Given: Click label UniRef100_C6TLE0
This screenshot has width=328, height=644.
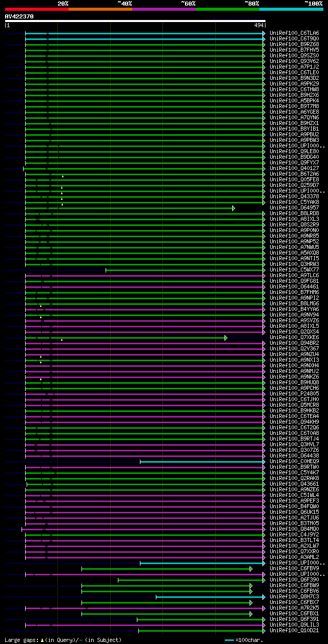Looking at the screenshot, I should 294,73.
